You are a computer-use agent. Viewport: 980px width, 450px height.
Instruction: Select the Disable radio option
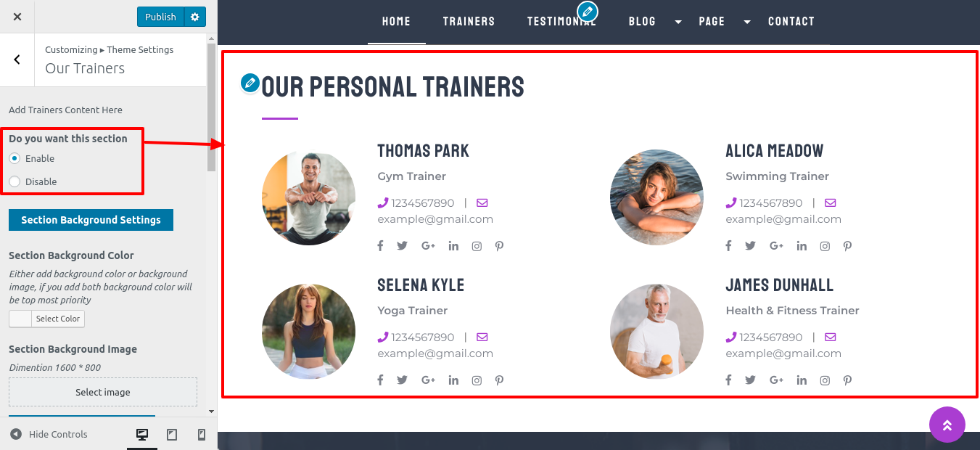point(15,181)
